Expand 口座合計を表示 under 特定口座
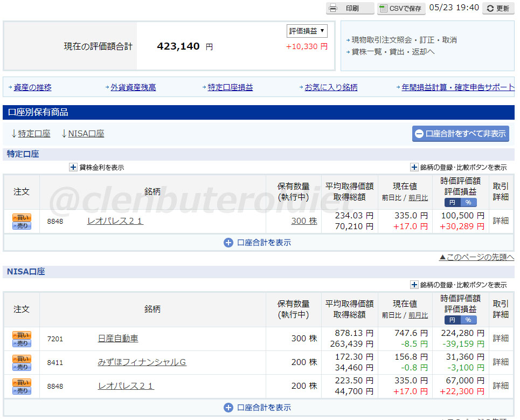 click(258, 243)
